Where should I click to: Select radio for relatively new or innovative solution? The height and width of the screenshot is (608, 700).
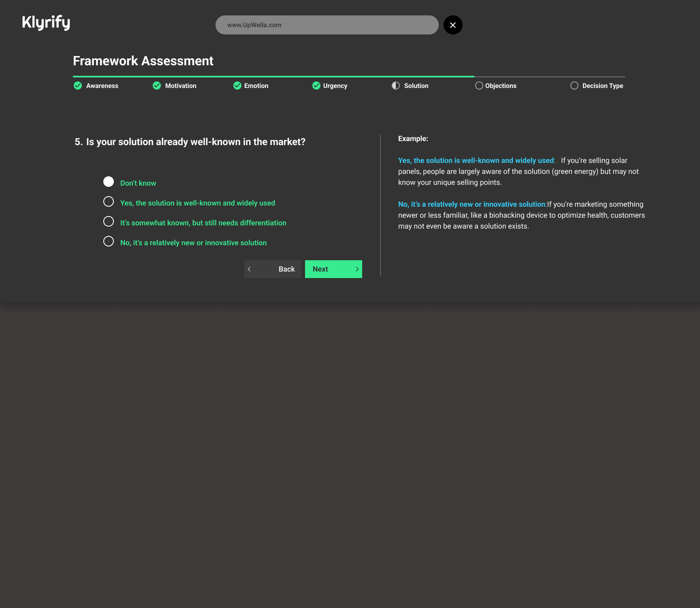click(109, 241)
